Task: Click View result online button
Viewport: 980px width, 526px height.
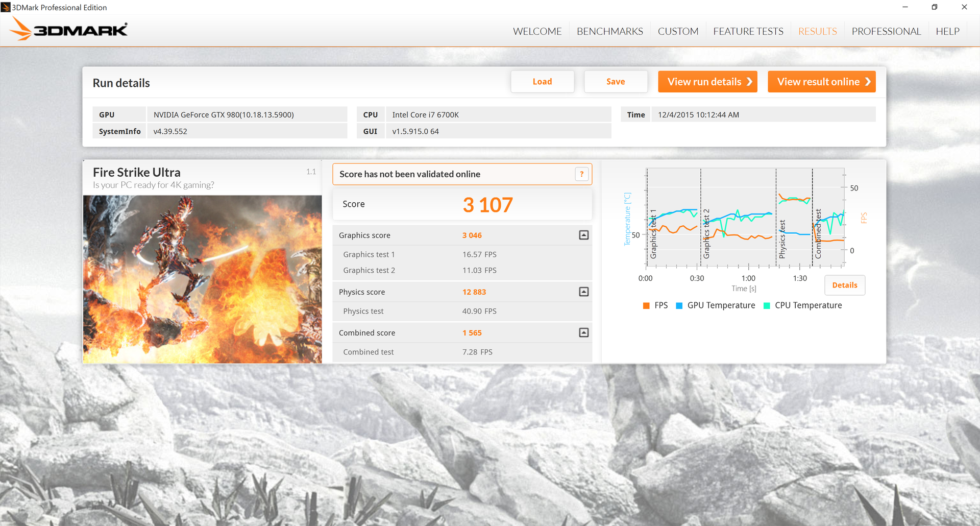Action: (822, 82)
